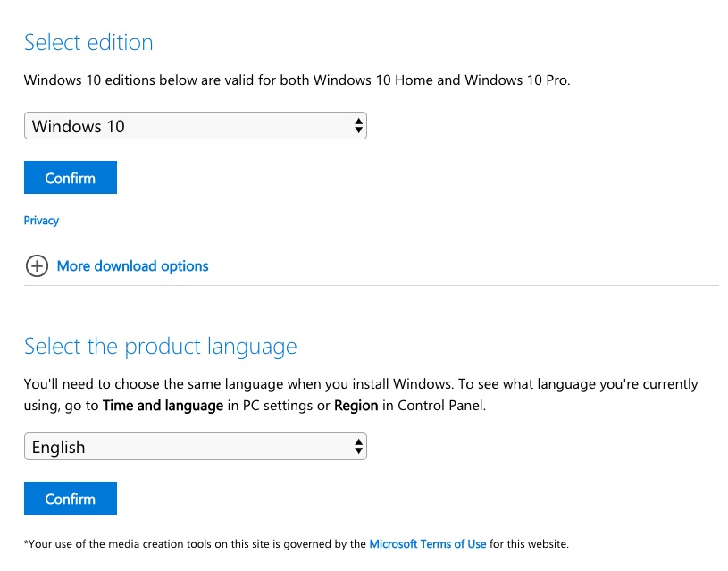Click the up-down arrows on edition selector
This screenshot has width=728, height=571.
(358, 125)
